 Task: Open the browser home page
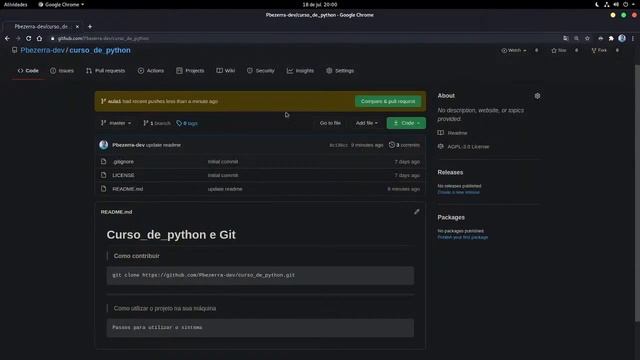point(39,38)
